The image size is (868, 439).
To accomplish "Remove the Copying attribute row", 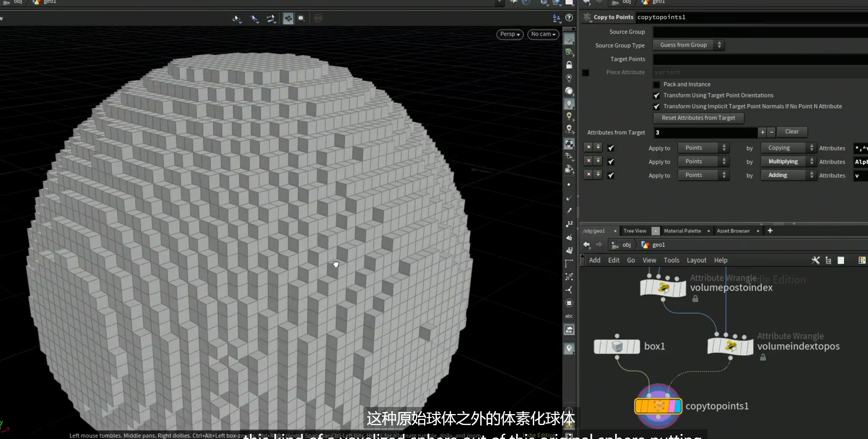I will click(x=588, y=147).
